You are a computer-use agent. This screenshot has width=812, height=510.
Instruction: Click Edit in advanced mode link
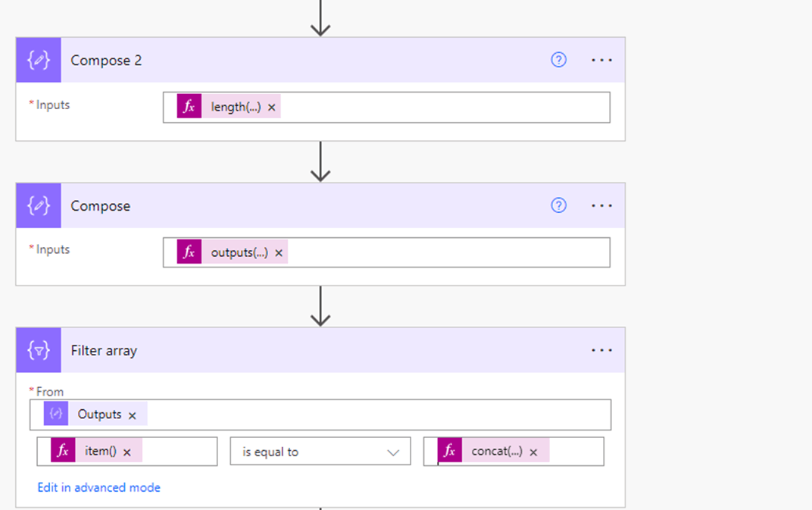point(99,487)
